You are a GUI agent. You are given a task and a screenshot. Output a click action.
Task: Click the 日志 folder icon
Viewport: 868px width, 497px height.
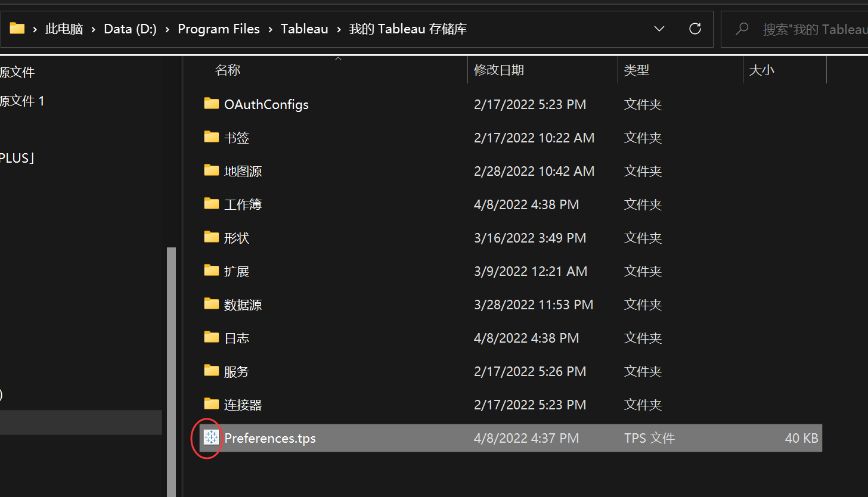[x=211, y=337]
